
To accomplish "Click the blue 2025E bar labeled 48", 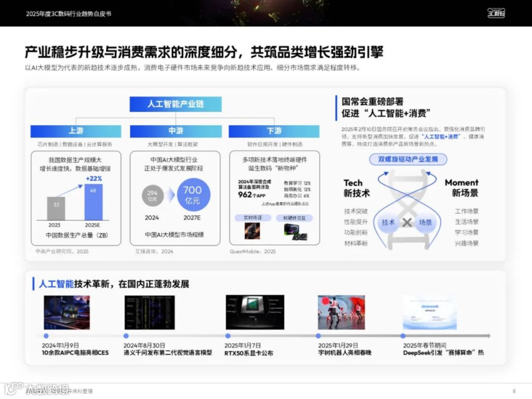I will [93, 202].
